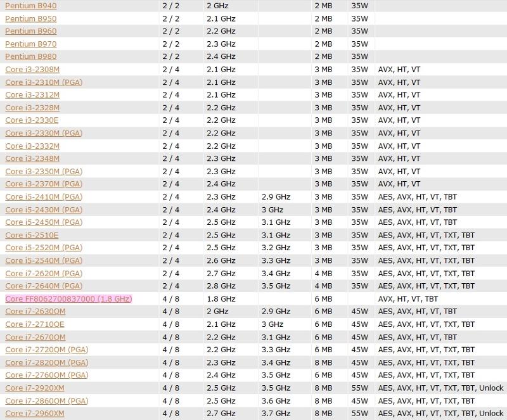Select AVX, HT, VT text in Core i3-2308M row
The width and height of the screenshot is (507, 420).
point(399,69)
